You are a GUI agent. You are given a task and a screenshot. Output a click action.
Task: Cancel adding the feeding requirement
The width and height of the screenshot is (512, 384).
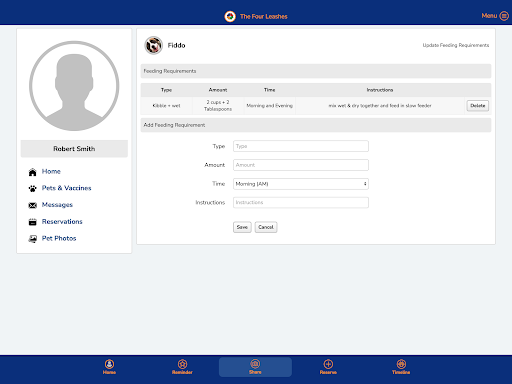266,227
